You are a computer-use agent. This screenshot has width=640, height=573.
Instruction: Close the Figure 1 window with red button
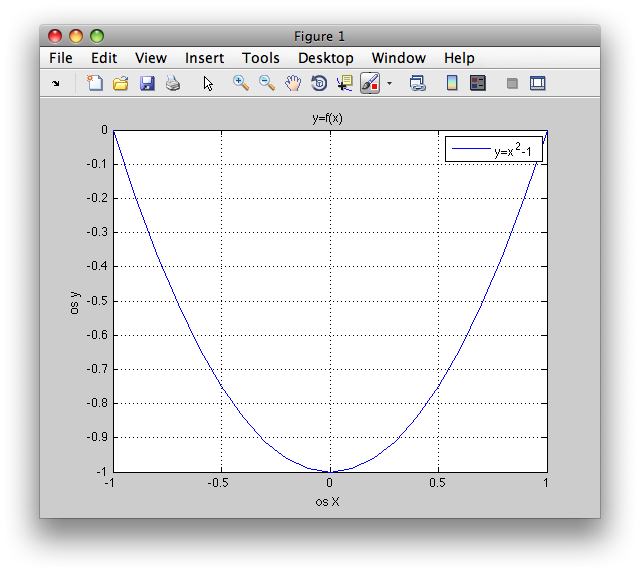[55, 36]
